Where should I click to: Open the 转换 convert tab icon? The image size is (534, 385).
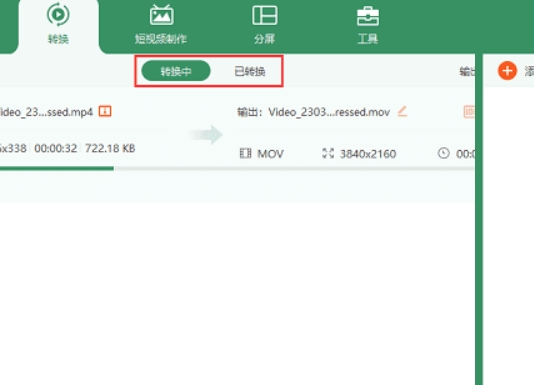(58, 14)
